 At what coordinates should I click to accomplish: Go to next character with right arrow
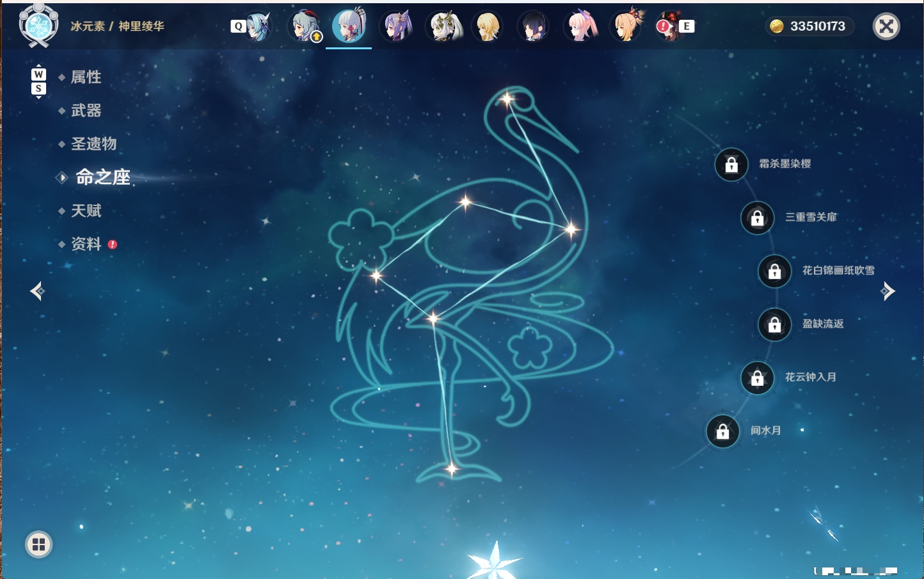[888, 291]
